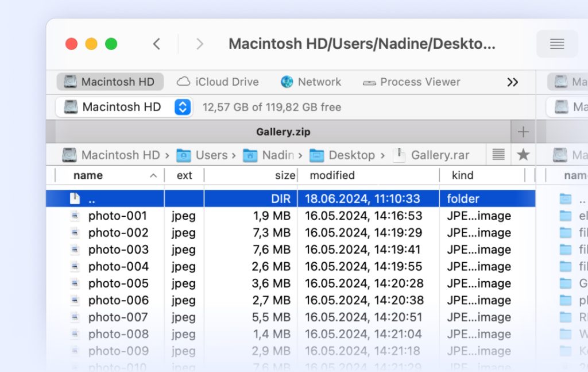Collapse the name column sort arrow
588x372 pixels.
[x=153, y=175]
